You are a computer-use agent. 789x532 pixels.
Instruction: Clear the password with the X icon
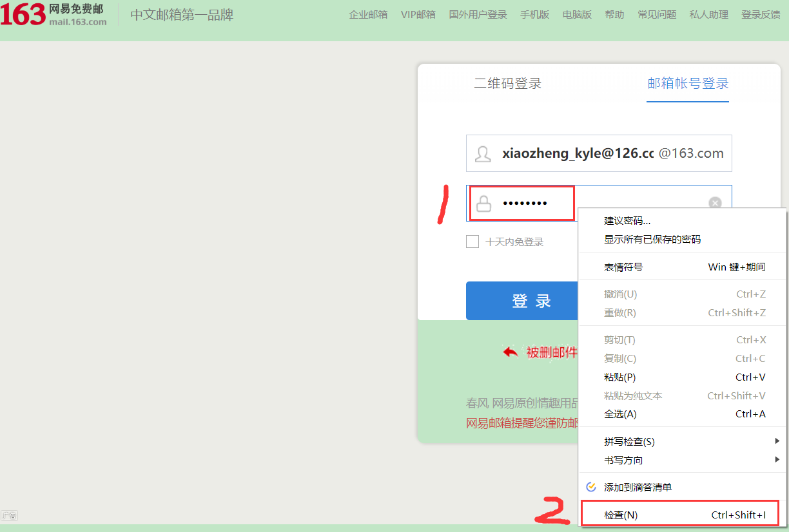[715, 203]
